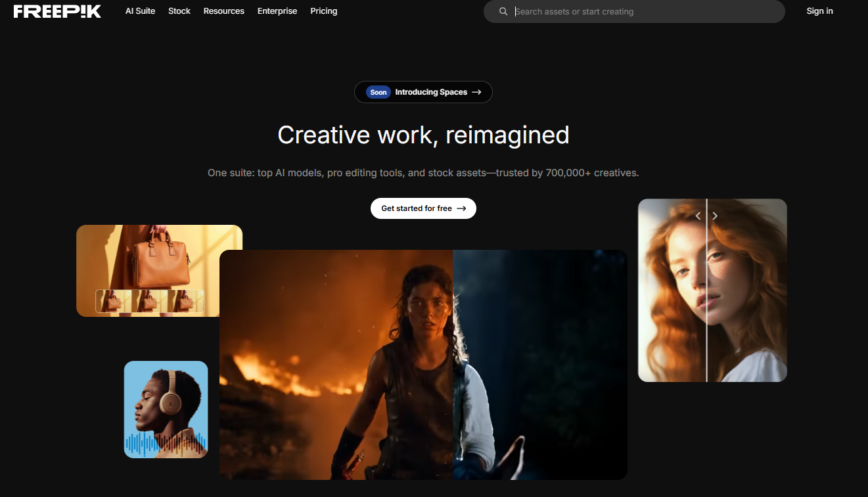The width and height of the screenshot is (868, 497).
Task: Click the Freepik logo
Action: [57, 11]
